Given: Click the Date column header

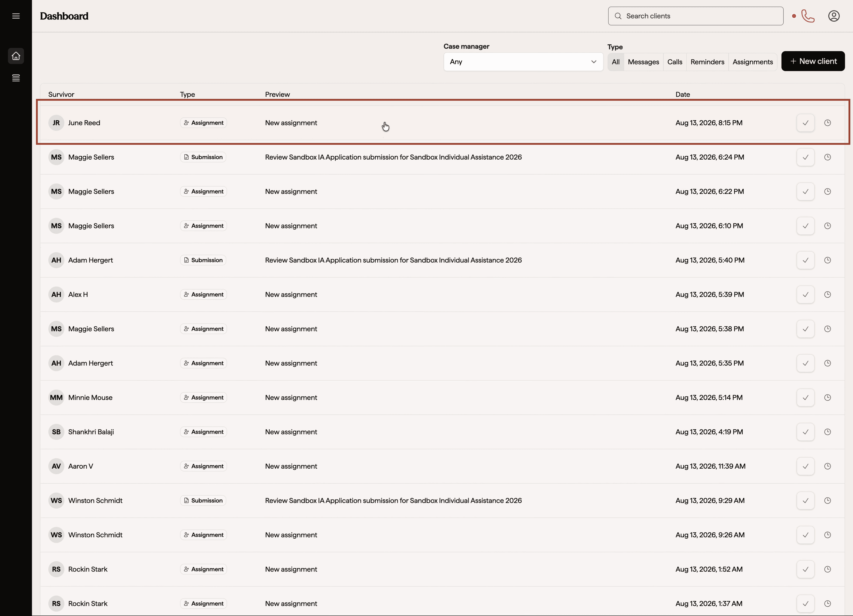Looking at the screenshot, I should pos(682,94).
